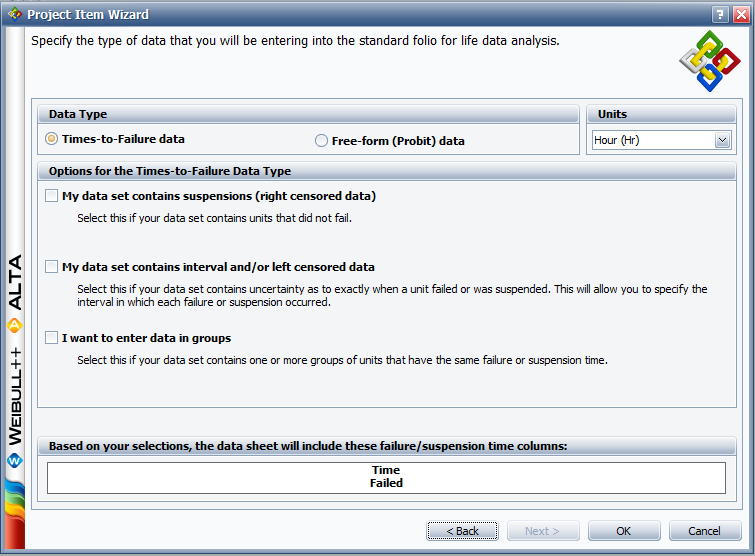Select Free-form (Probit) data option
The image size is (755, 556).
pos(321,141)
